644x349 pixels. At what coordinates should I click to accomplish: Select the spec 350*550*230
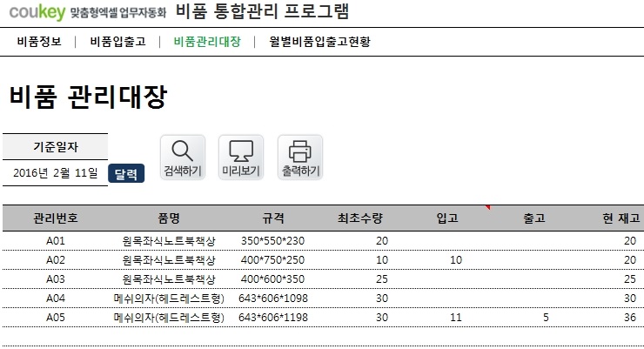[272, 241]
